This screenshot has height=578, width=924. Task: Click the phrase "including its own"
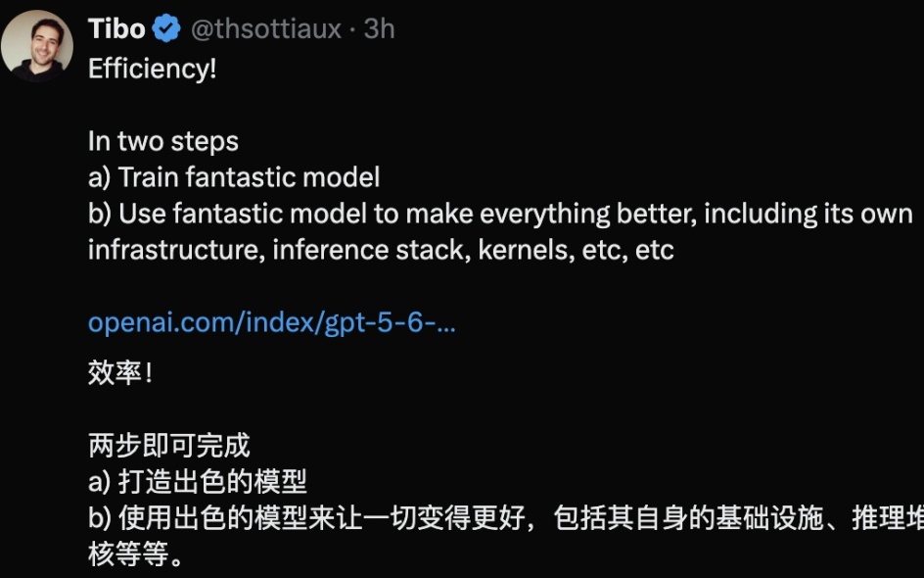[x=808, y=215]
